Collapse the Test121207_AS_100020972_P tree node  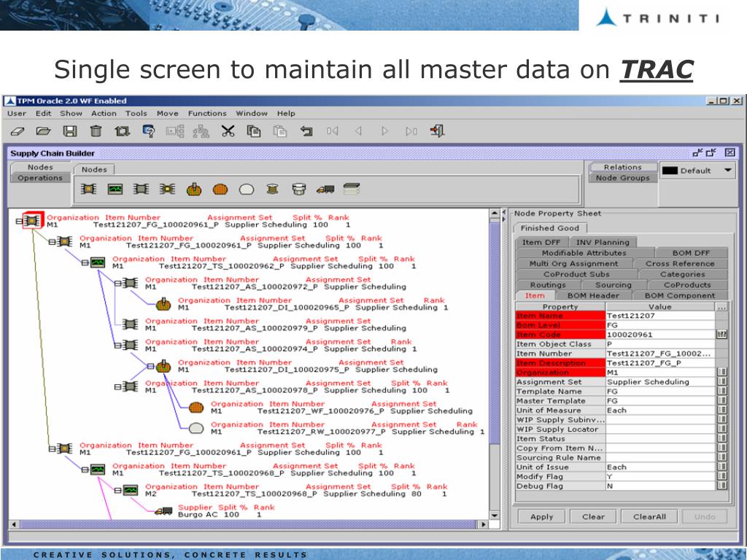tap(117, 284)
